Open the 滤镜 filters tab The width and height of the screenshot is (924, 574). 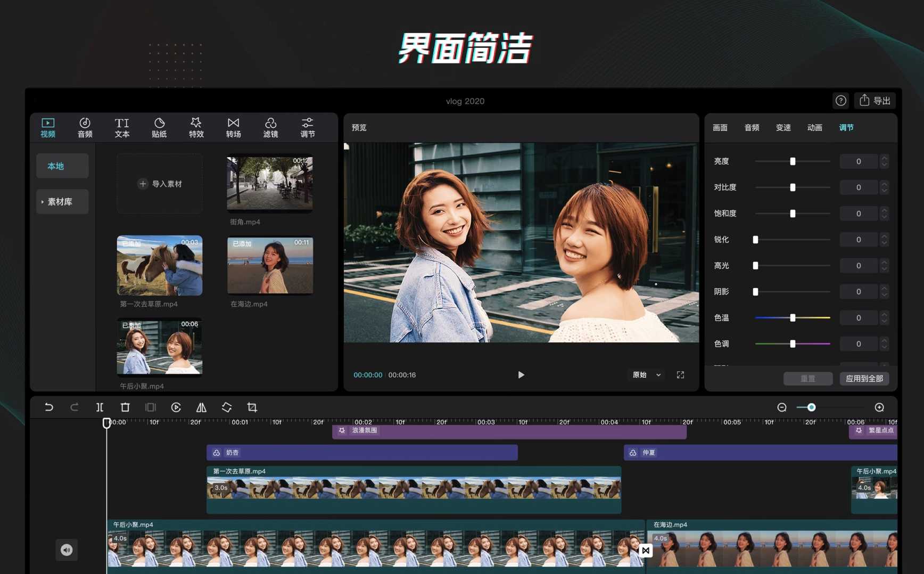tap(270, 128)
